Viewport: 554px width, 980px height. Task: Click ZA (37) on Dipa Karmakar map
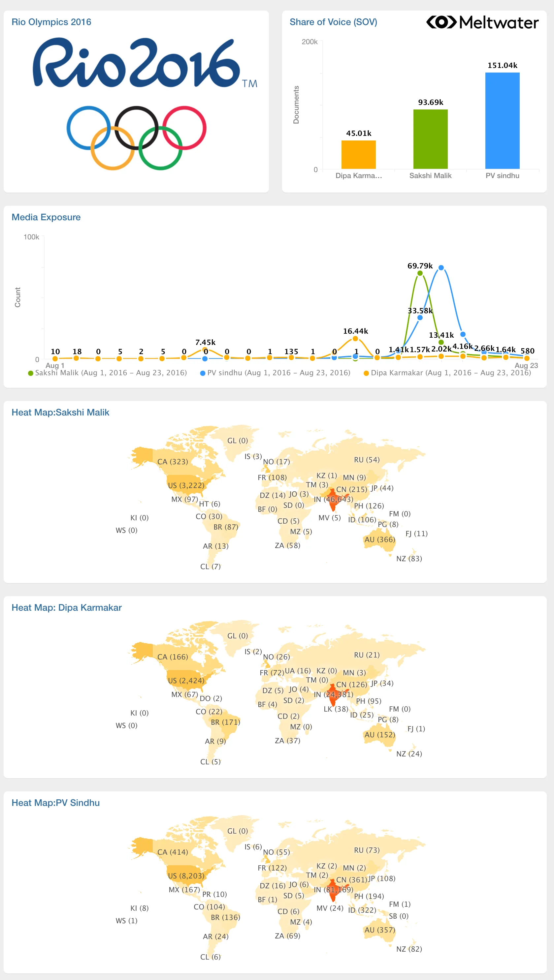[287, 740]
